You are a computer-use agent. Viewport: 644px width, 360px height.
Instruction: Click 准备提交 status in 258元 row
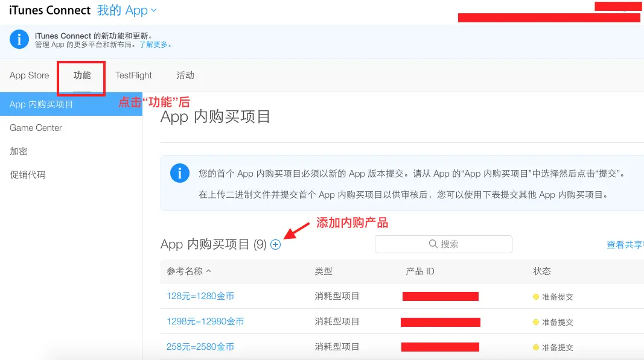tap(557, 347)
